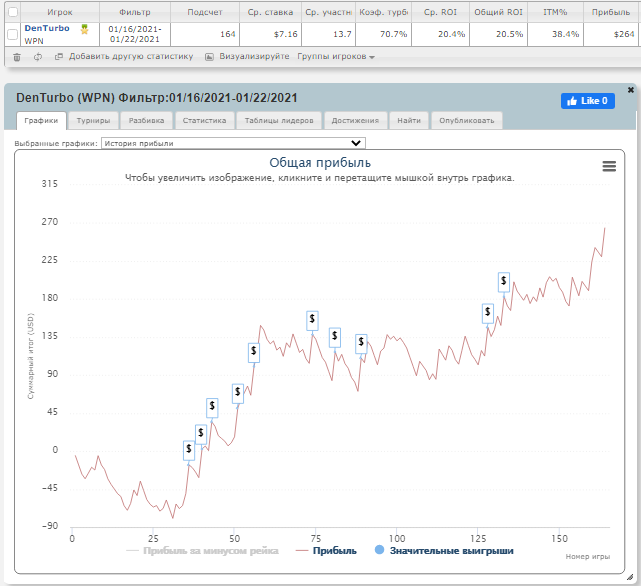Click the dollar marker near game 75
The image size is (641, 586).
click(x=312, y=320)
